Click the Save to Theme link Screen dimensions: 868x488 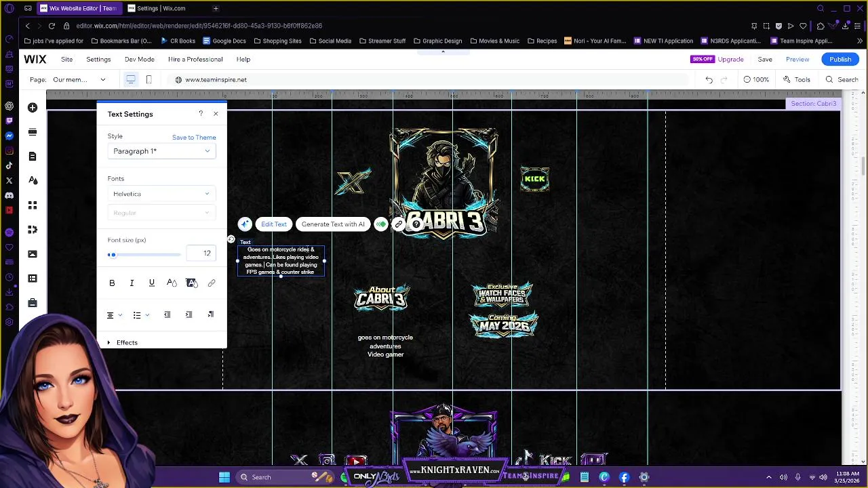coord(194,138)
